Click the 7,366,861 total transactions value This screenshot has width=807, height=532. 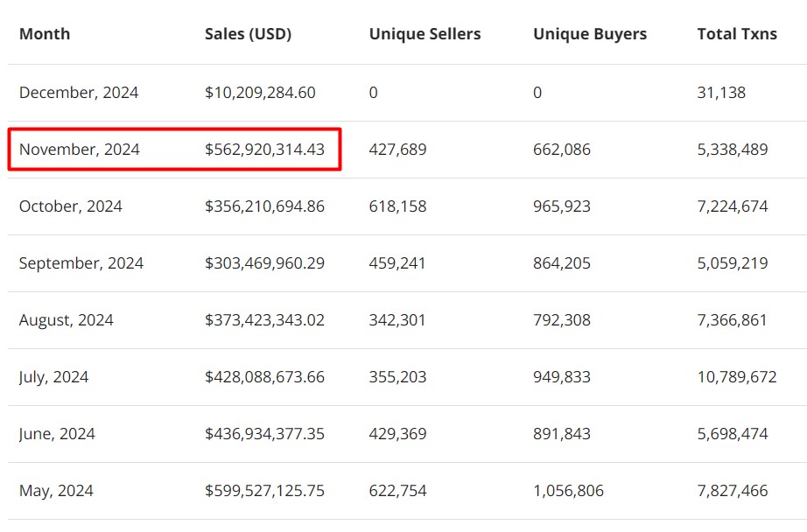pos(733,320)
